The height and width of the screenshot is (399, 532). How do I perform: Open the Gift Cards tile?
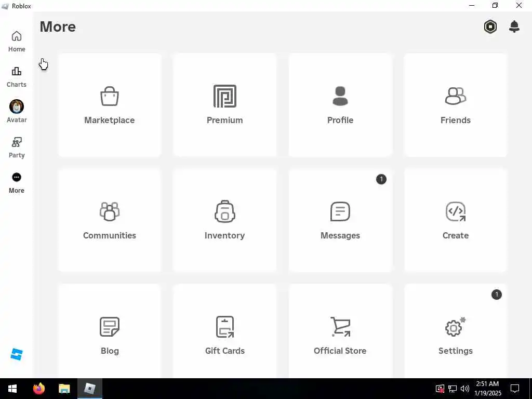224,331
